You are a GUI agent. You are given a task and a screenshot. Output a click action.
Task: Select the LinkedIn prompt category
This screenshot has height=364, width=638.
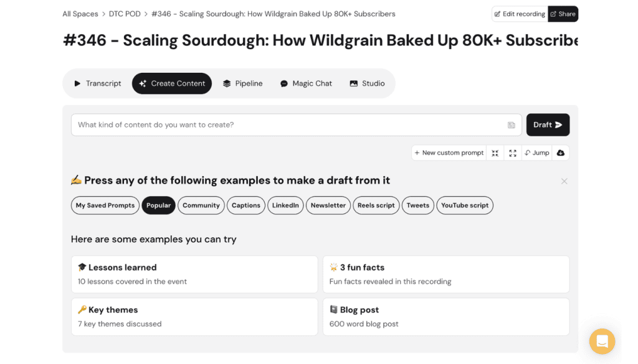click(285, 205)
